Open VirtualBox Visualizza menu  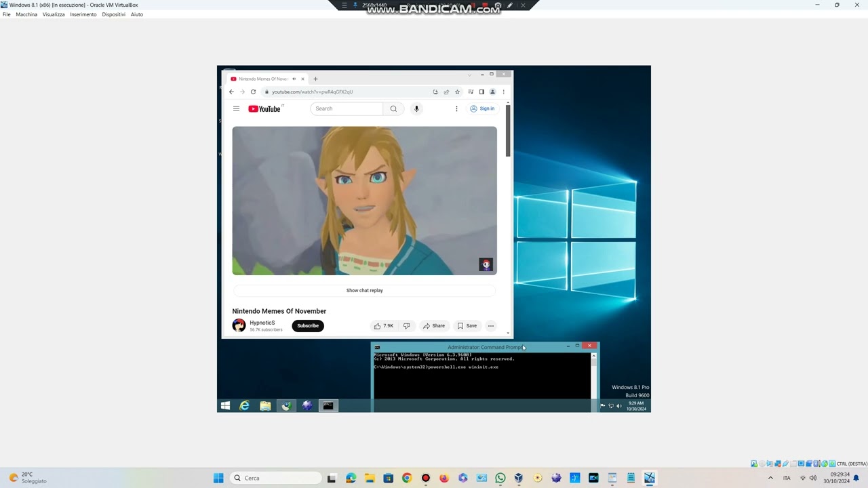click(x=54, y=14)
